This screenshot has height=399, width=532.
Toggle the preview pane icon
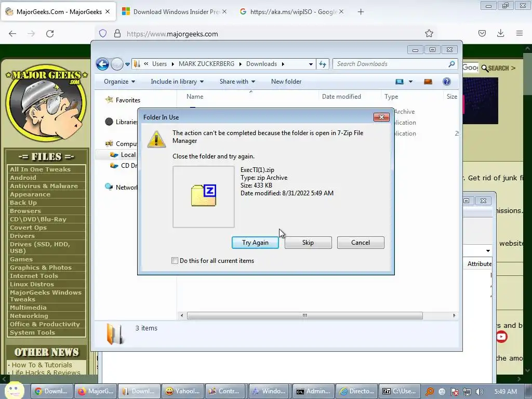pos(428,82)
